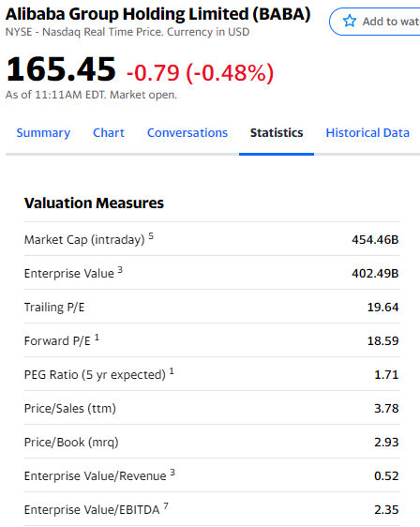Click footnote 3 next to Enterprise Value
420x527 pixels.
(x=120, y=270)
